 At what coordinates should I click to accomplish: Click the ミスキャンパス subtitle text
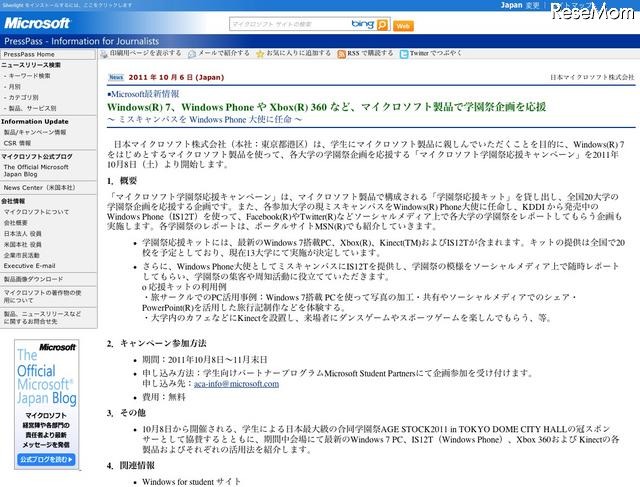[x=205, y=120]
